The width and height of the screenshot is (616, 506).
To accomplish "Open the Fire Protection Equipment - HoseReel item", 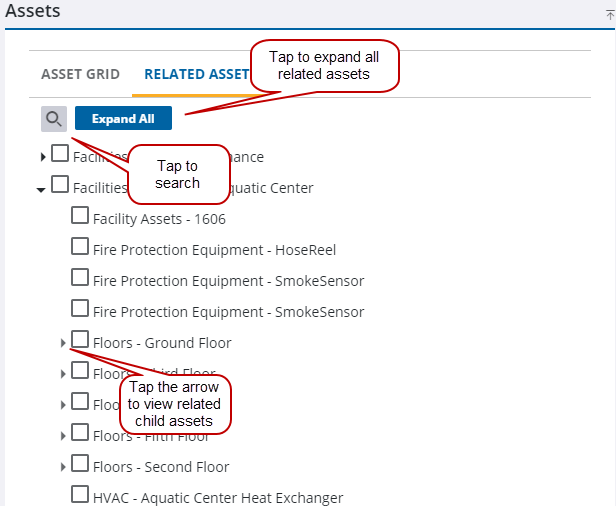I will [x=214, y=250].
